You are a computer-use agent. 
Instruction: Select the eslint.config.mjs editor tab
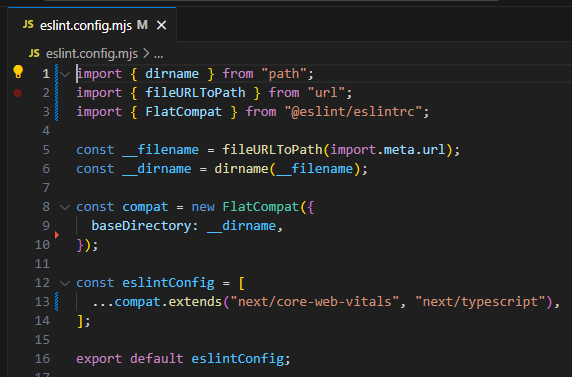(92, 25)
